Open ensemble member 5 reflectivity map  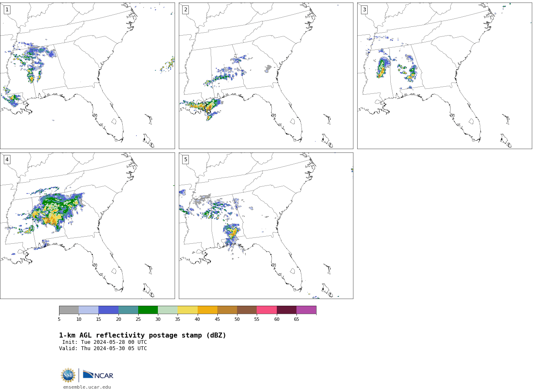click(266, 226)
